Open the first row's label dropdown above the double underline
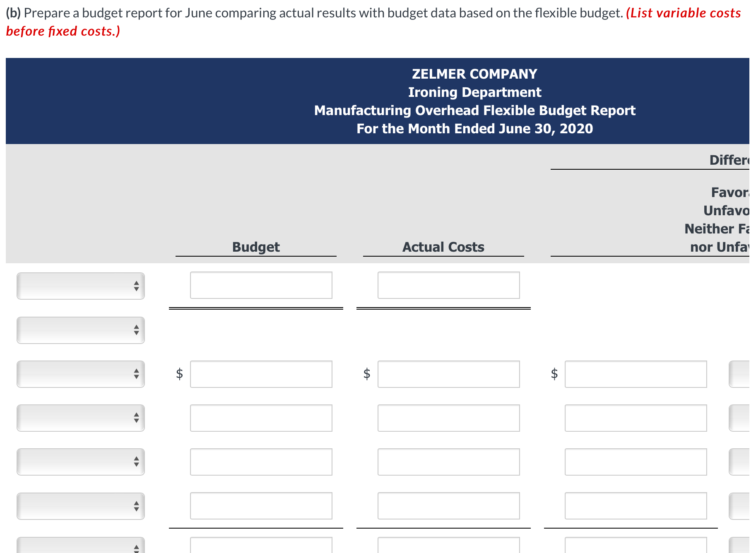 [81, 286]
